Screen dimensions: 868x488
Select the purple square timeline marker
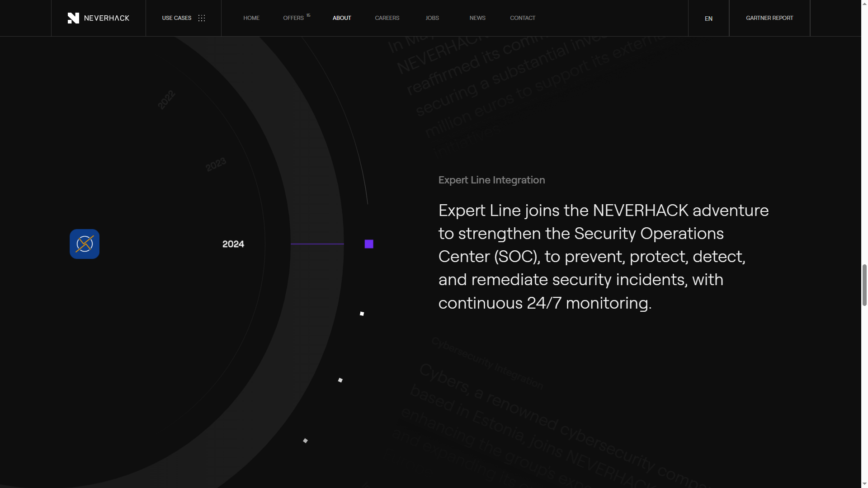click(369, 244)
